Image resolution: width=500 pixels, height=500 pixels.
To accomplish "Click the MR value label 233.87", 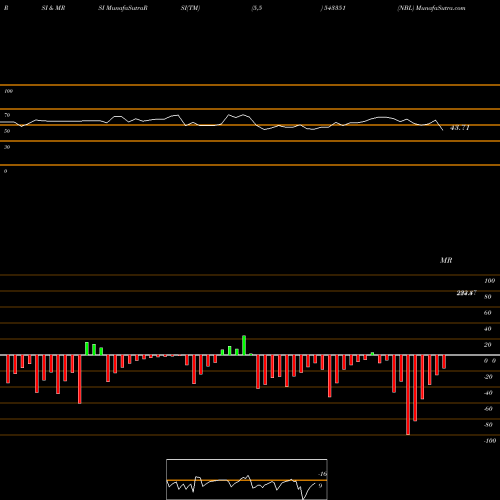I will [x=466, y=293].
